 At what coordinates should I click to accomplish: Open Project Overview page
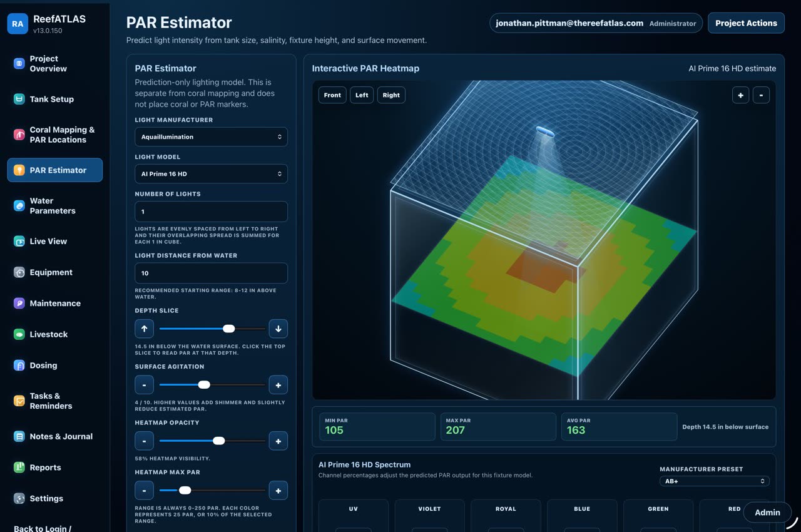(55, 63)
